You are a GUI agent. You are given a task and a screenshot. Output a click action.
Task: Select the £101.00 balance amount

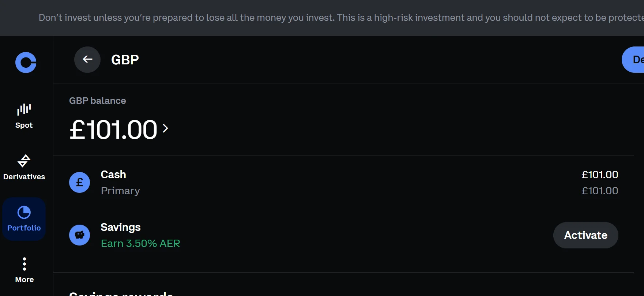(x=113, y=129)
